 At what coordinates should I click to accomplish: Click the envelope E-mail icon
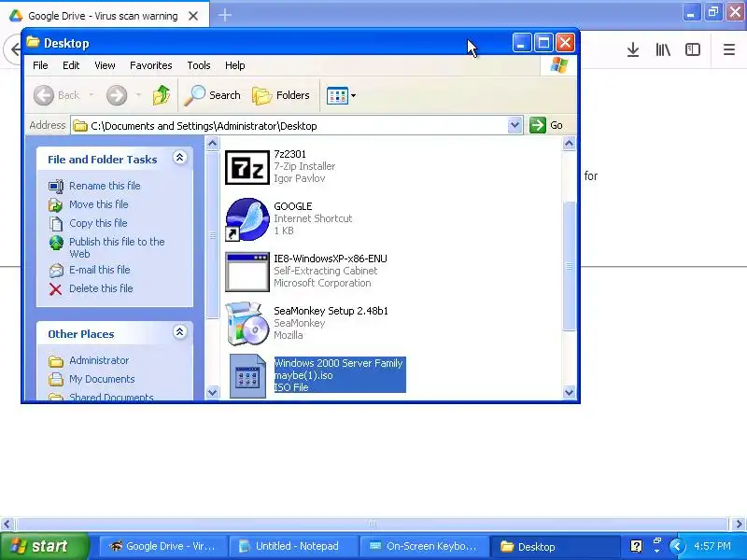coord(56,271)
